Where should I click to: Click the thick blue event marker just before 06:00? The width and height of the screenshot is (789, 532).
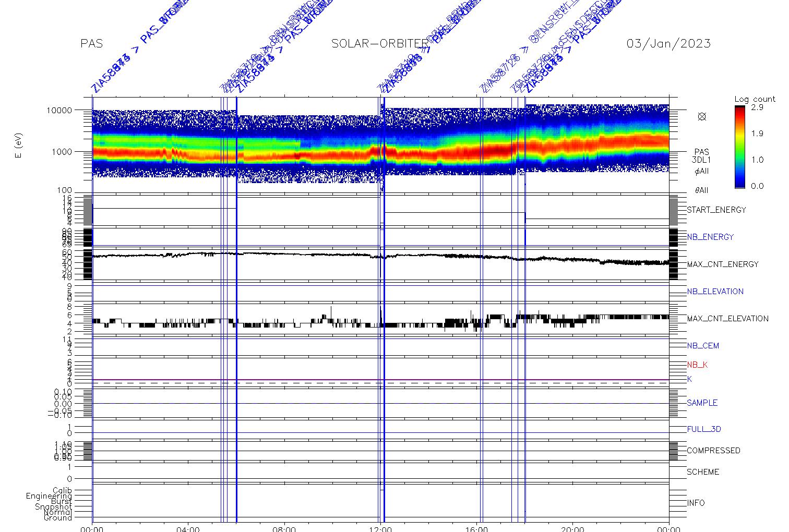(x=236, y=309)
